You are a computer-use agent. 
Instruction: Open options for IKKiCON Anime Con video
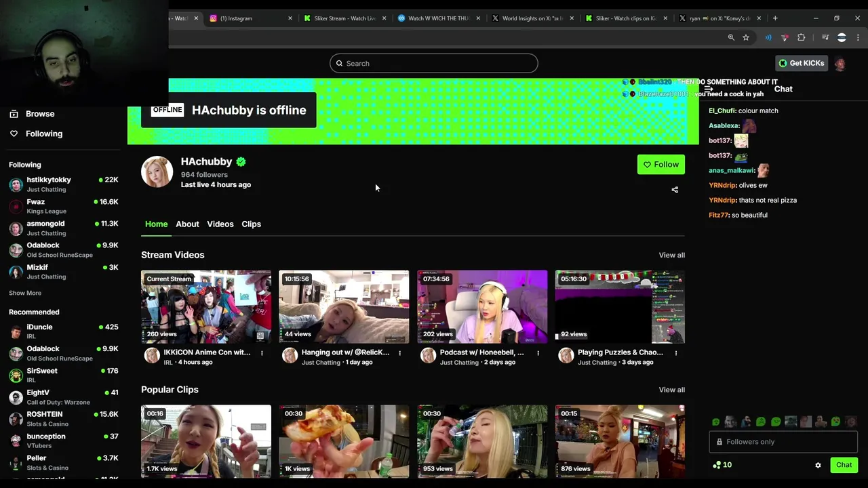click(x=262, y=353)
